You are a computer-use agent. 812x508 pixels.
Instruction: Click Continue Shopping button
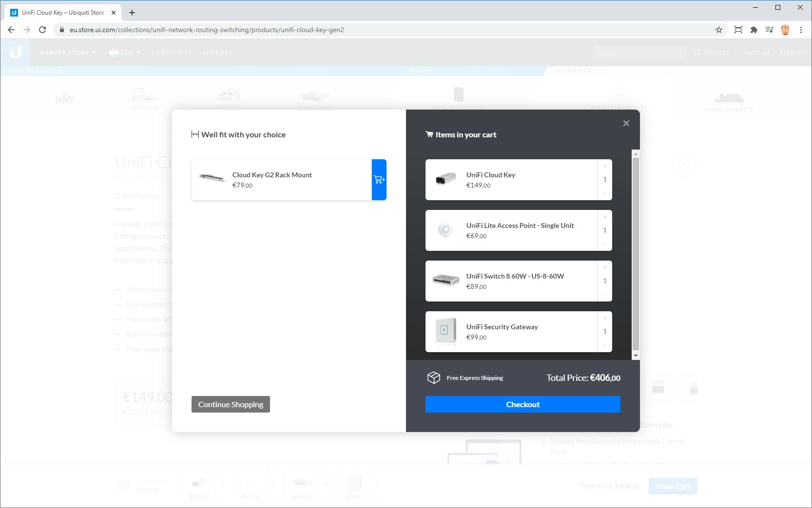231,404
